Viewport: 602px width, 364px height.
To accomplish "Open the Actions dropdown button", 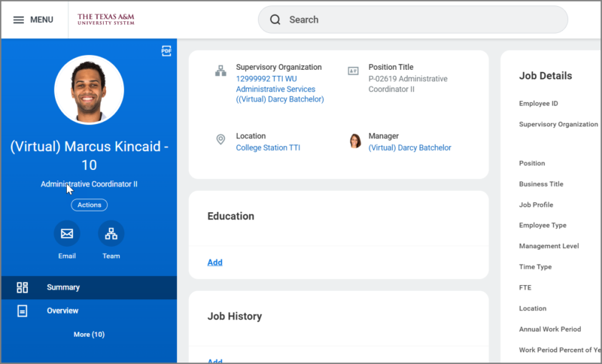I will (x=89, y=205).
